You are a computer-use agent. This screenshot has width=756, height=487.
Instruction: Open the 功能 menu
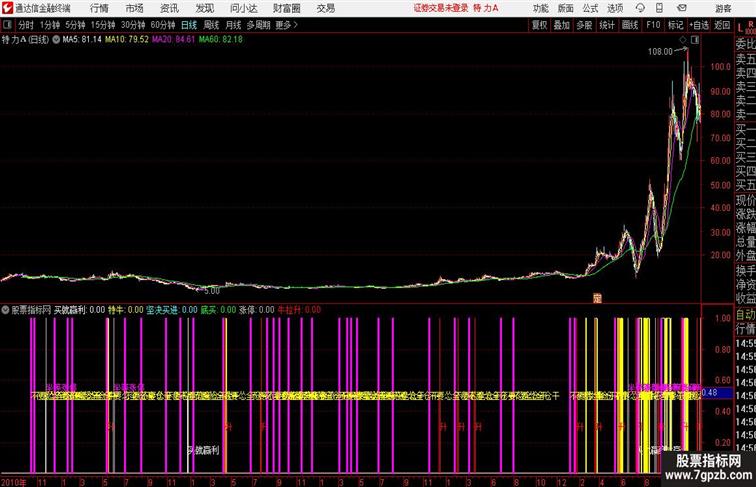[541, 8]
